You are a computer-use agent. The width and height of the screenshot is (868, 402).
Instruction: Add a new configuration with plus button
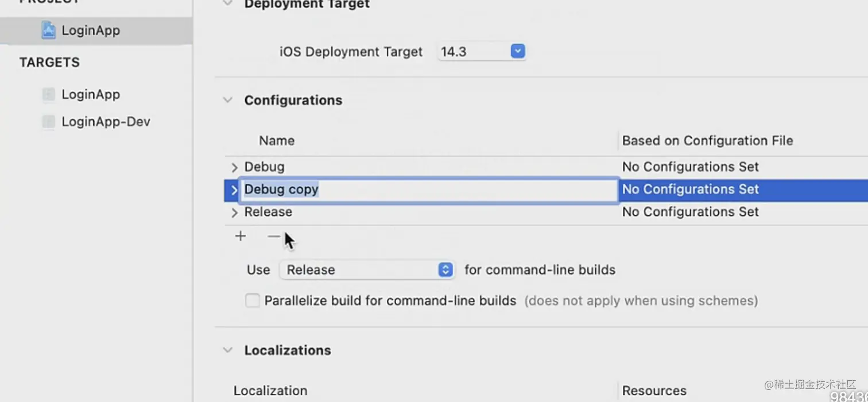[241, 237]
